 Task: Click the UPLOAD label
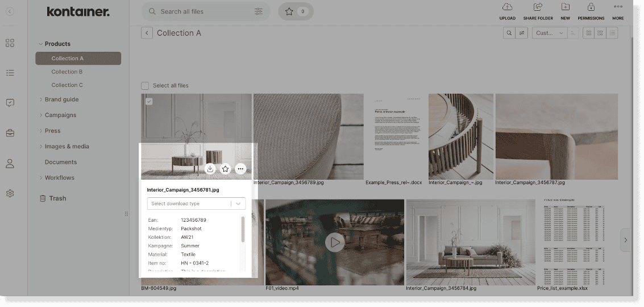pyautogui.click(x=507, y=18)
